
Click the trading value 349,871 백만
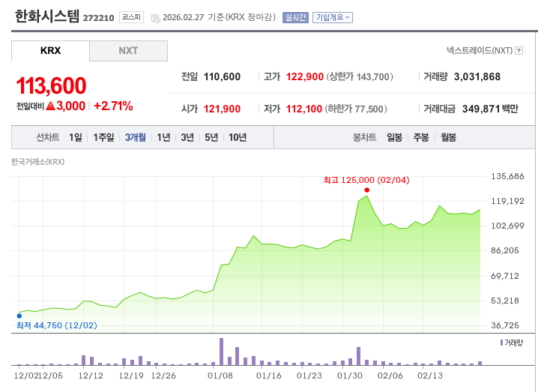(490, 109)
